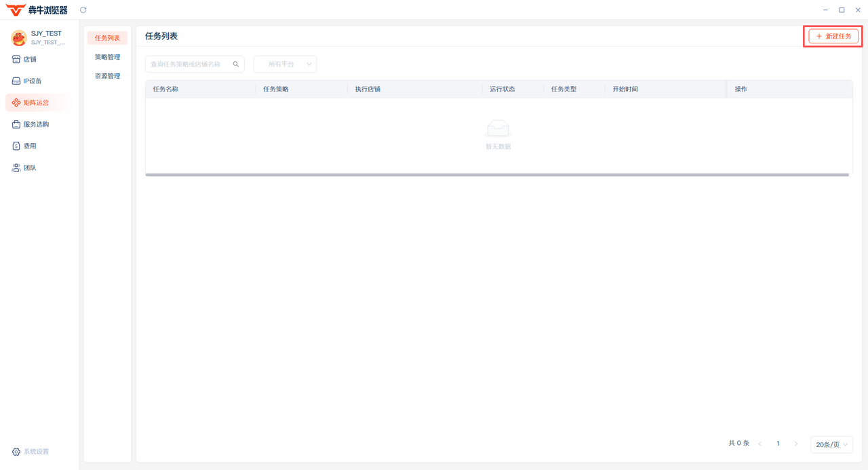Switch to the 策略管理 tab
The height and width of the screenshot is (470, 868).
(x=107, y=58)
